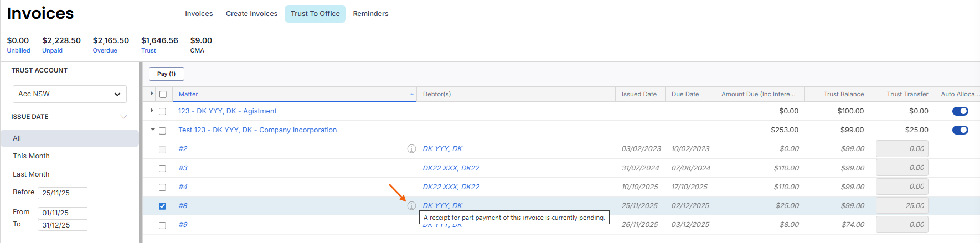Open the Acc NSW trust account dropdown
Viewport: 980px width, 243px height.
70,94
